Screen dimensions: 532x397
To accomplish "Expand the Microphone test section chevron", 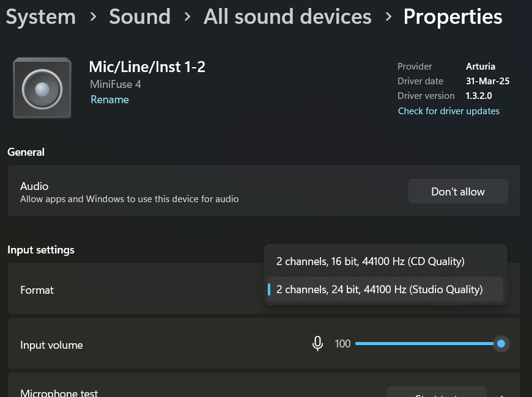I will tap(503, 395).
